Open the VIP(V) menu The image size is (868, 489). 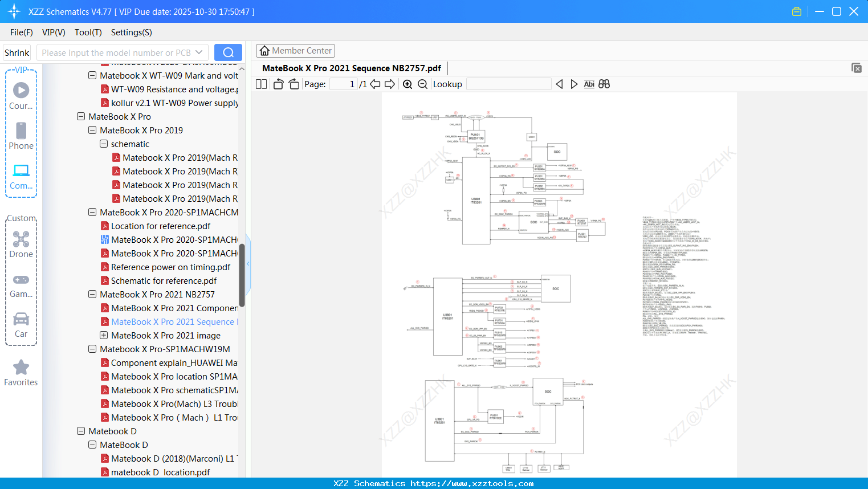coord(54,32)
